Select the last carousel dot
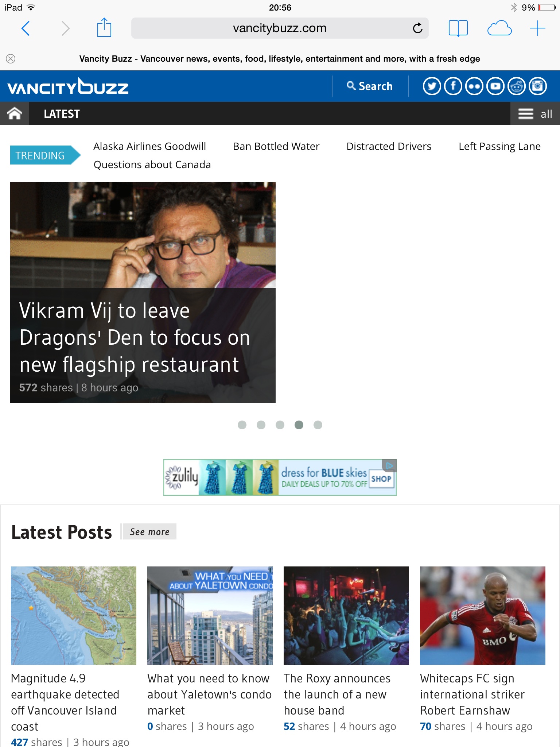Viewport: 560px width, 747px height. (318, 425)
